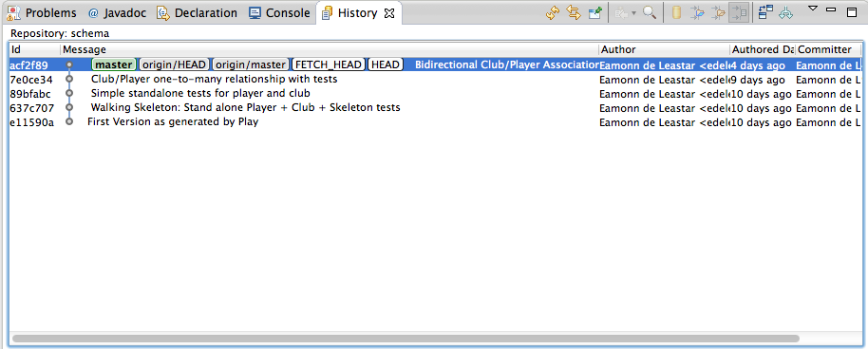
Task: Select commit id e11590a
Action: [32, 122]
